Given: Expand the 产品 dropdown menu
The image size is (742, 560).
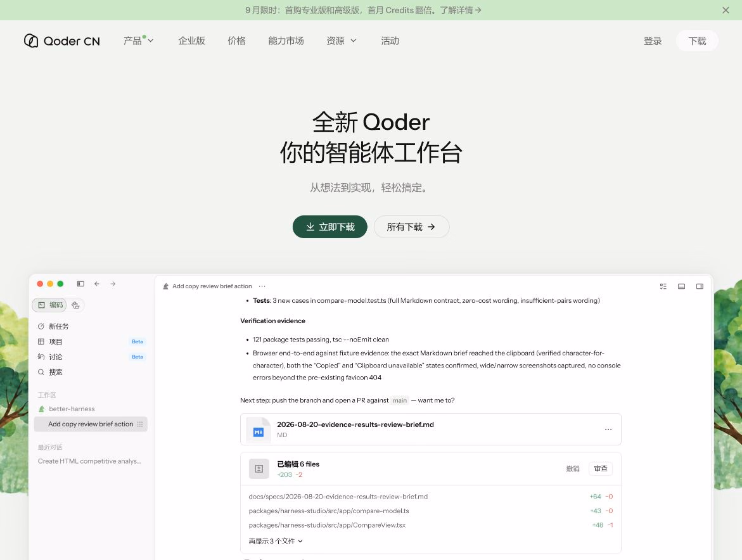Looking at the screenshot, I should click(x=138, y=41).
